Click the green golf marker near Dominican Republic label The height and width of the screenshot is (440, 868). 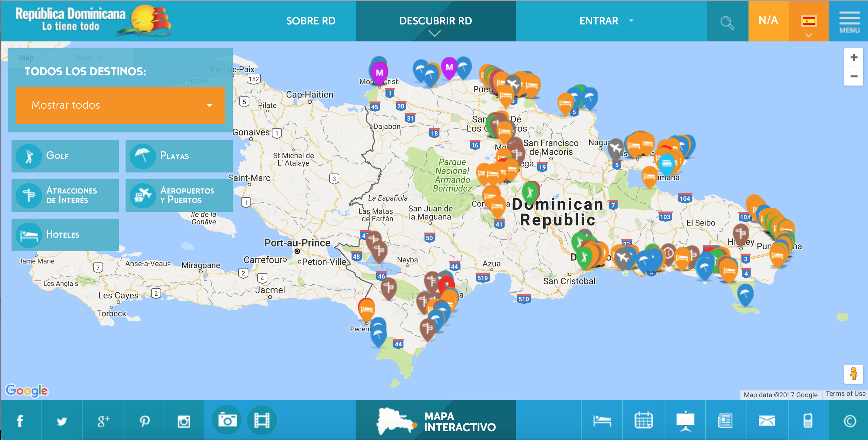(530, 193)
